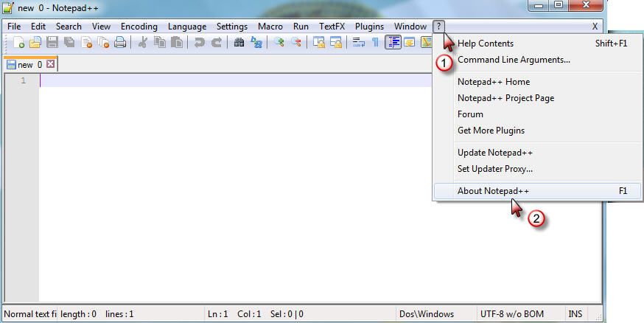This screenshot has height=323, width=644.
Task: Minimize the Notepad++ window
Action: point(539,5)
